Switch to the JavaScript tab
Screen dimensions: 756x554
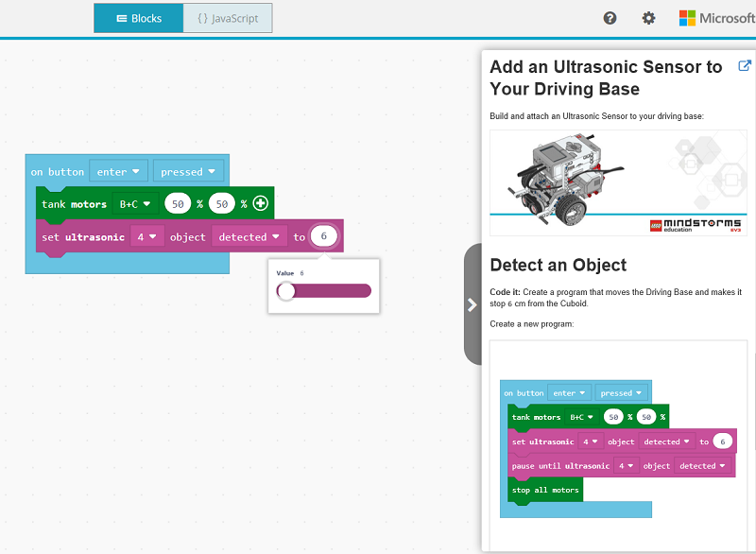(x=227, y=17)
